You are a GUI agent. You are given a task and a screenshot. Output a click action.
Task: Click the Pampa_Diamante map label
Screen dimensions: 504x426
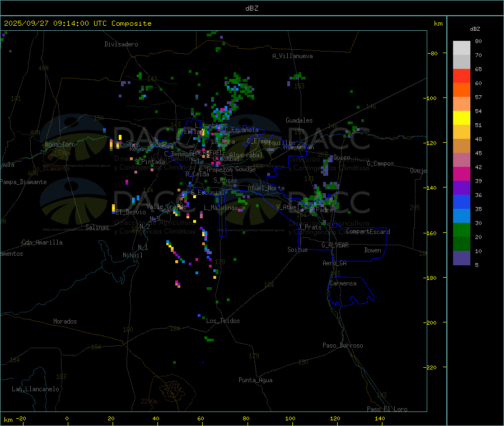tap(24, 182)
